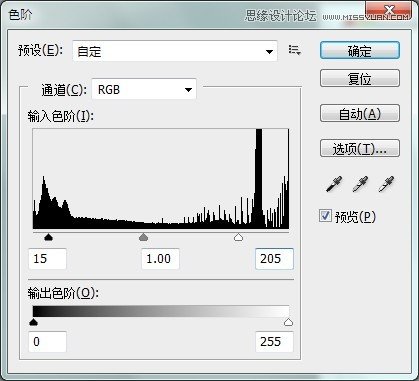Click the output black level slider handle
The width and height of the screenshot is (419, 381).
point(33,322)
